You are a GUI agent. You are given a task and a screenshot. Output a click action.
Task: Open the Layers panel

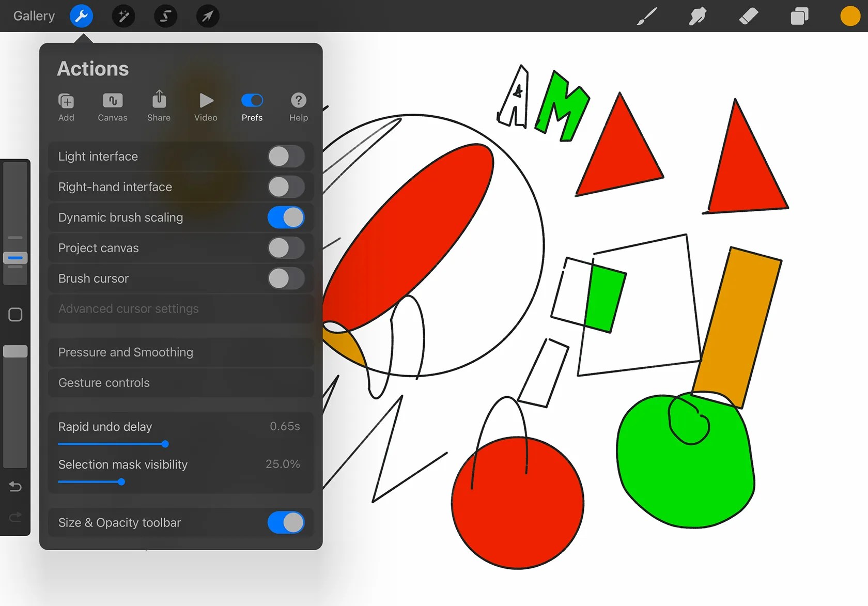tap(799, 16)
